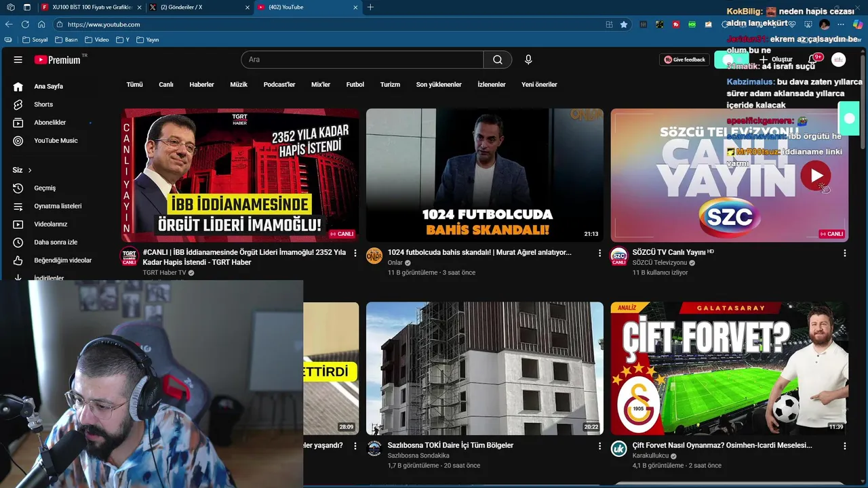
Task: Click the Give feedback button
Action: click(x=684, y=60)
